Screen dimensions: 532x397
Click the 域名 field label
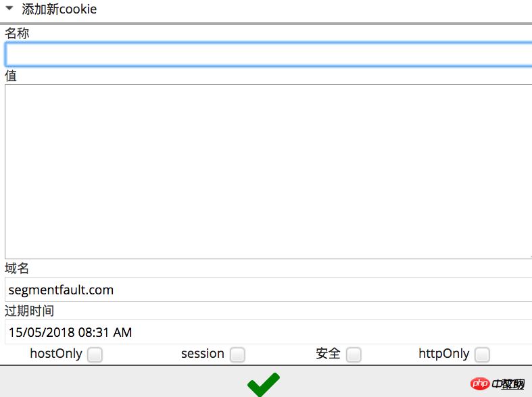(17, 268)
